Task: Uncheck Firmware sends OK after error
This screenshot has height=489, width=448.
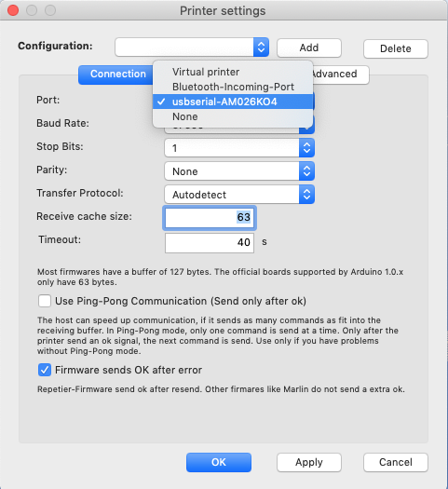Action: [45, 370]
